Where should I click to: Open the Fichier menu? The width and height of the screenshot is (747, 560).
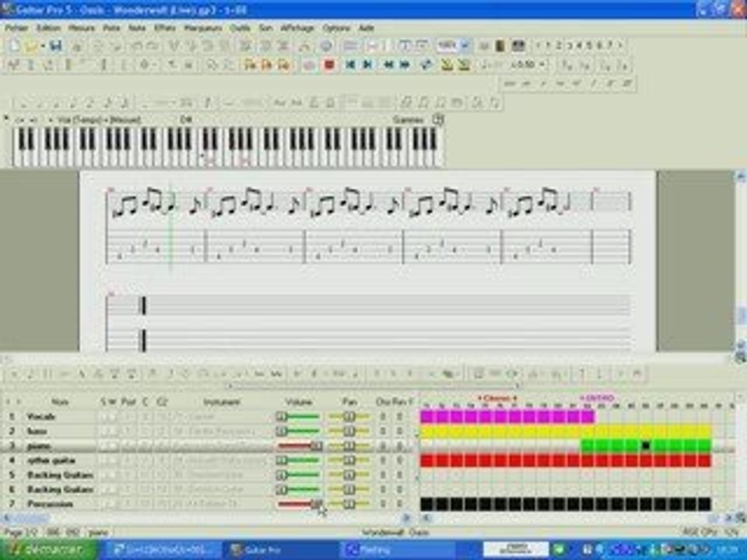16,28
